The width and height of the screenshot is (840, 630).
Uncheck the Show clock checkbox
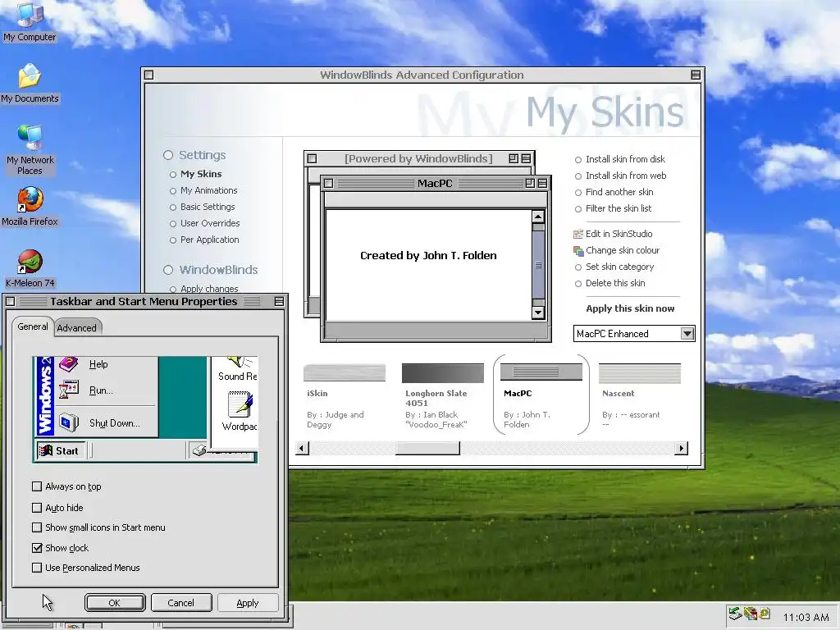[x=37, y=547]
